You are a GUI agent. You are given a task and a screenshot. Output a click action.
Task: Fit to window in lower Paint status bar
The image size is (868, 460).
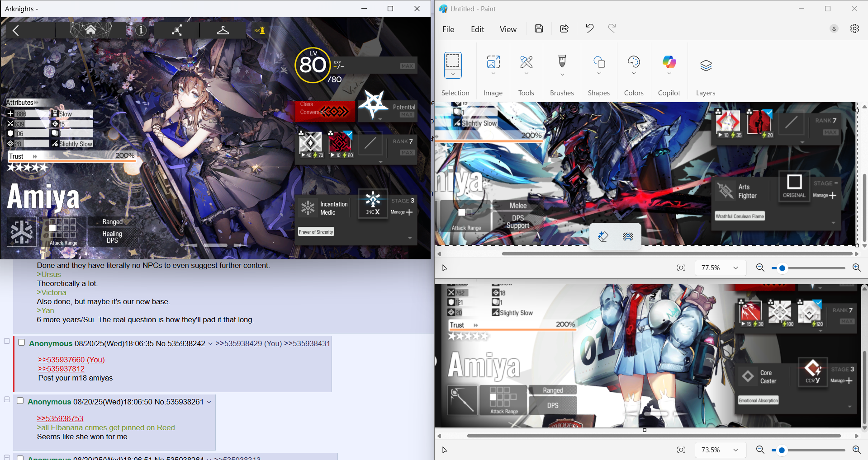click(x=681, y=450)
